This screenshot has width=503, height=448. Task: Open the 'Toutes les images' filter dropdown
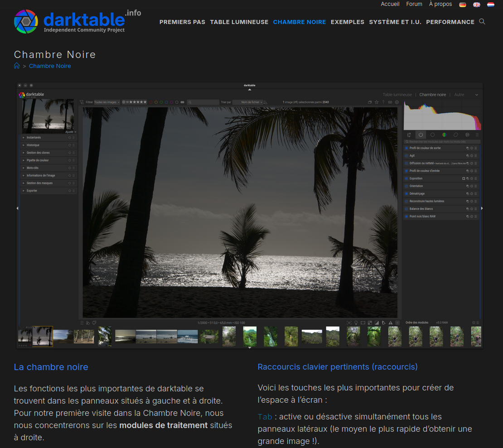(x=107, y=102)
